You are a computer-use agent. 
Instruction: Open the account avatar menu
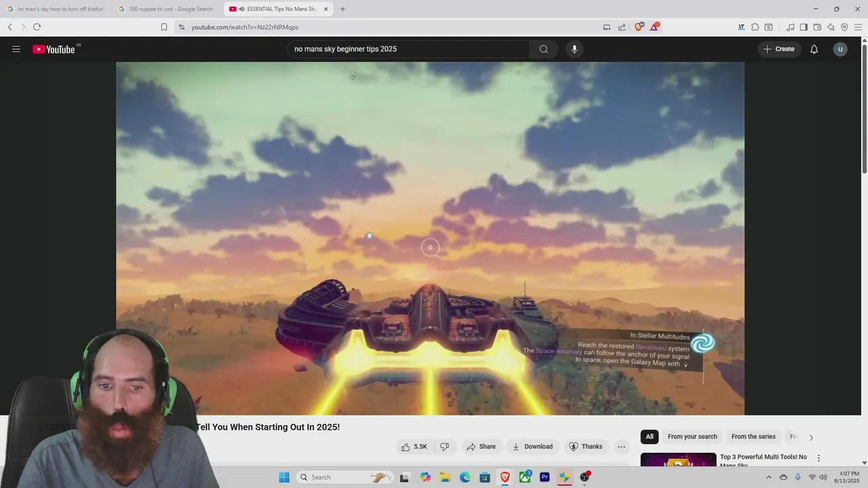pos(840,49)
